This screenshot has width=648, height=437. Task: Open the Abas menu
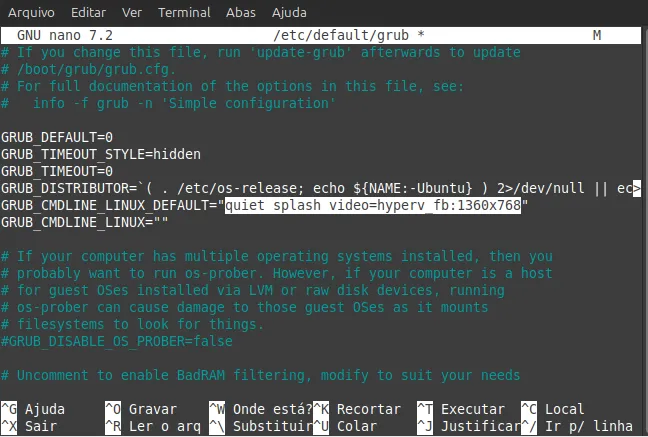tap(240, 13)
